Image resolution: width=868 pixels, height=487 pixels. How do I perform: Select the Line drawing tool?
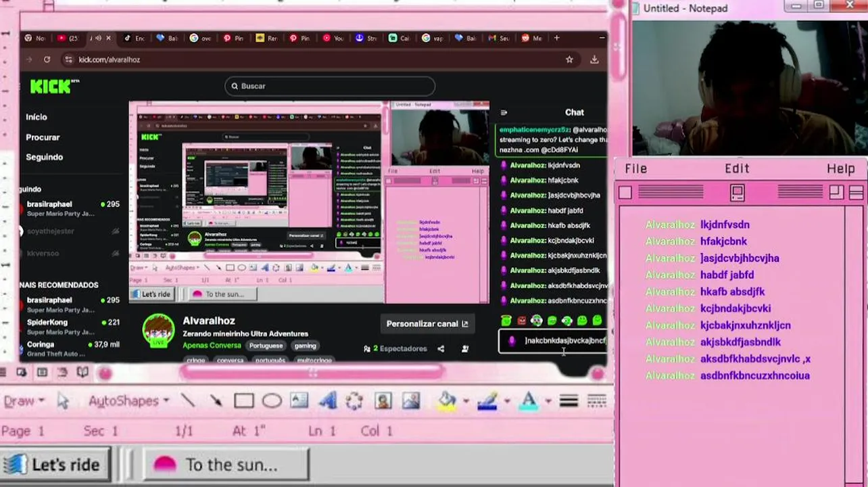point(188,401)
